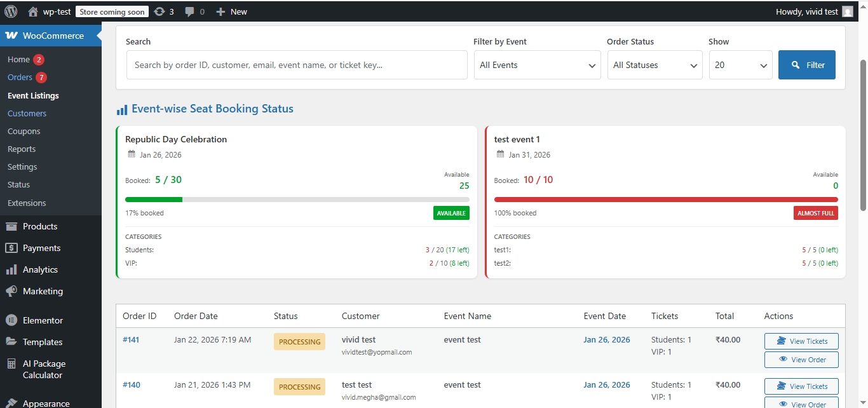This screenshot has height=408, width=868.
Task: Click the blue Filter button
Action: coord(806,64)
